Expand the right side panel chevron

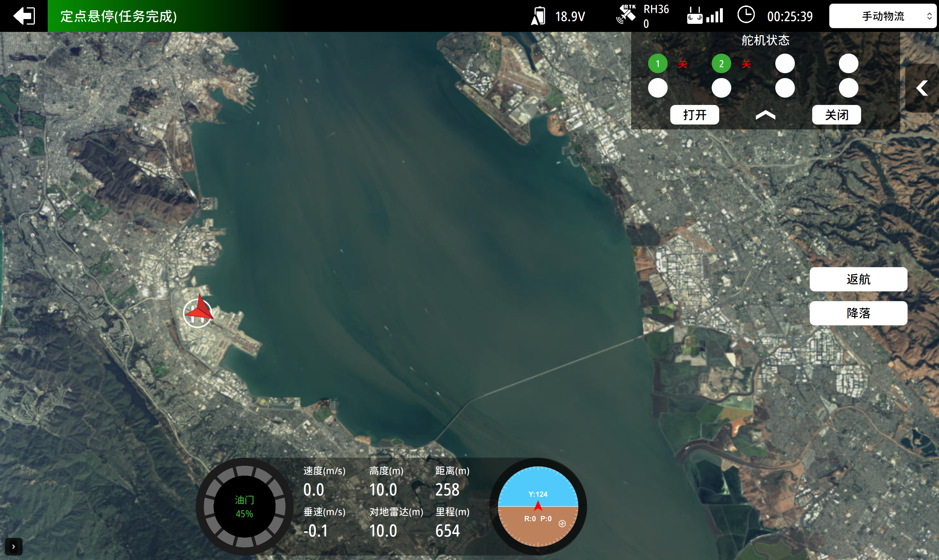pyautogui.click(x=922, y=88)
